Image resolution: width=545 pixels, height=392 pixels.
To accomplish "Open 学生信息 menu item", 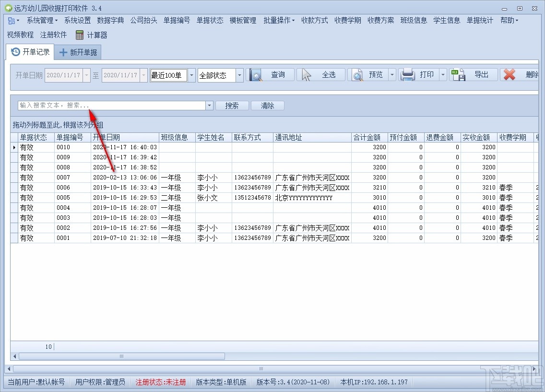I will [x=447, y=21].
